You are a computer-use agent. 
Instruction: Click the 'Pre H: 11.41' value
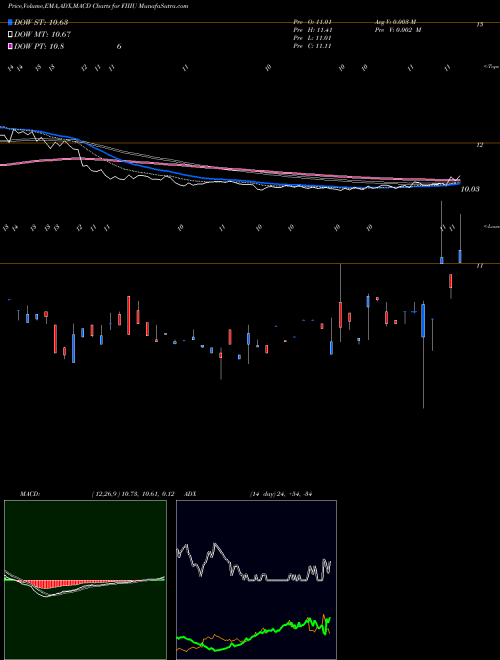click(x=313, y=30)
